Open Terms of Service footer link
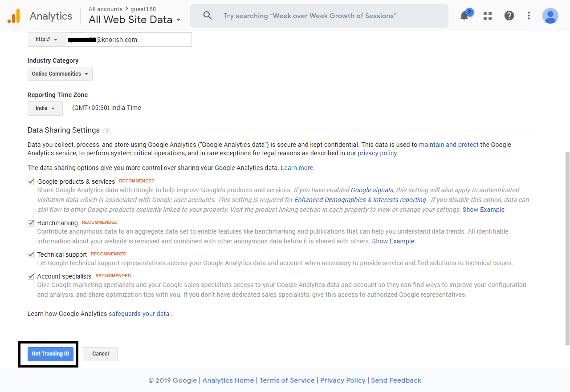The height and width of the screenshot is (392, 570). [x=287, y=380]
